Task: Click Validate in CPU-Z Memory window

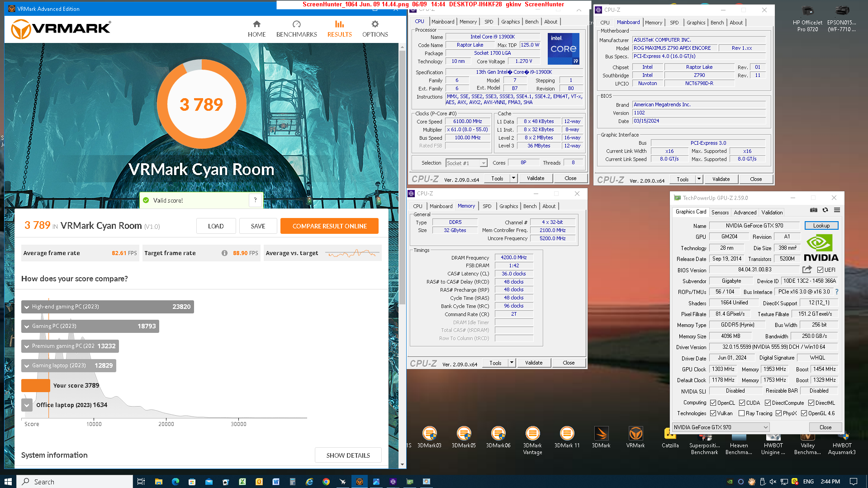Action: pos(534,363)
